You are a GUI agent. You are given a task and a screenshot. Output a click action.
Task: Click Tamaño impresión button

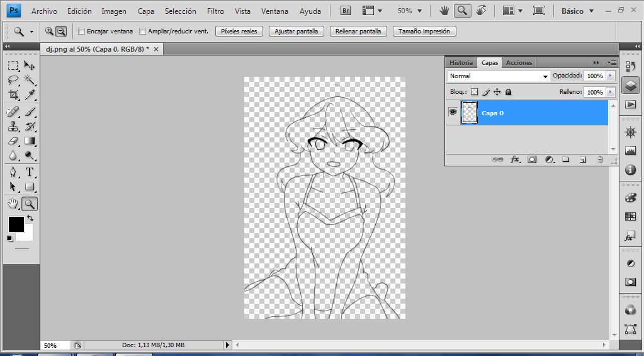point(424,32)
